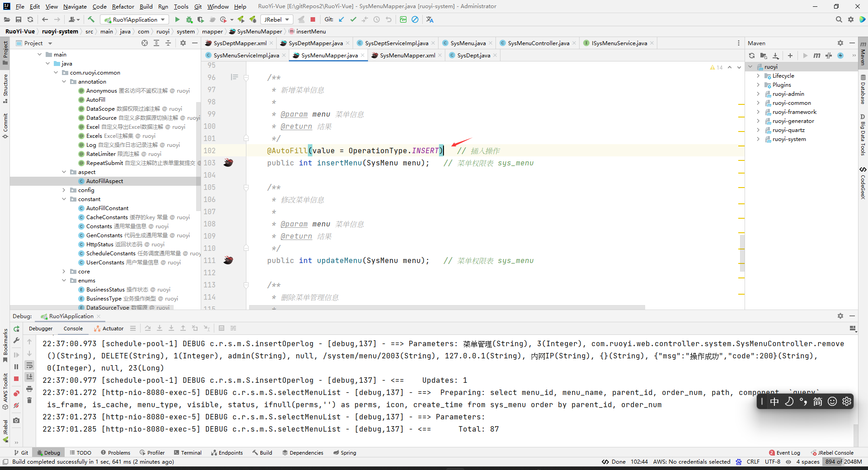This screenshot has height=470, width=868.
Task: Click the editor horizontal scrollbar
Action: (447, 307)
